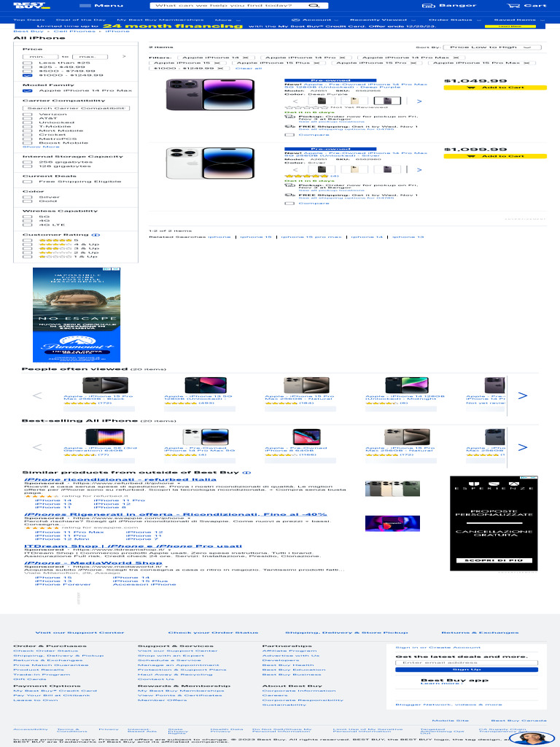Open Deal of the Day
The image size is (560, 747).
(81, 20)
